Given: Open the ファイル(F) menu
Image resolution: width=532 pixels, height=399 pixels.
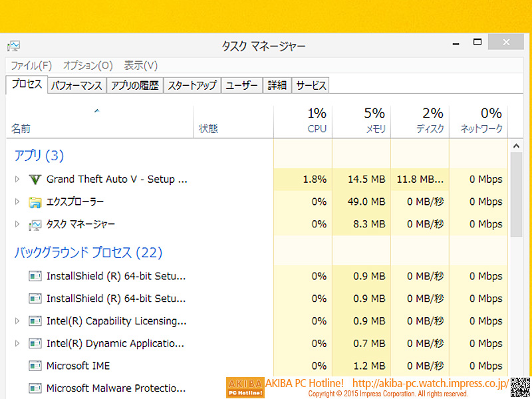Looking at the screenshot, I should point(31,65).
